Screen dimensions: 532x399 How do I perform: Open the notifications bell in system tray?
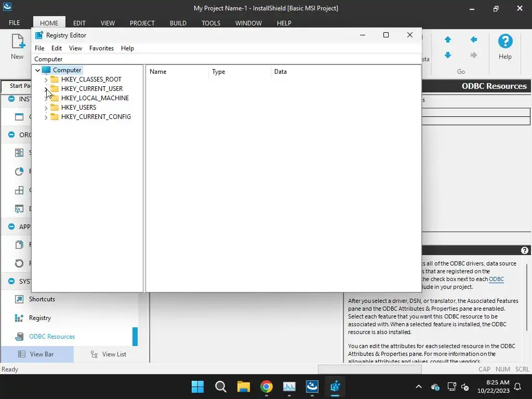click(517, 387)
